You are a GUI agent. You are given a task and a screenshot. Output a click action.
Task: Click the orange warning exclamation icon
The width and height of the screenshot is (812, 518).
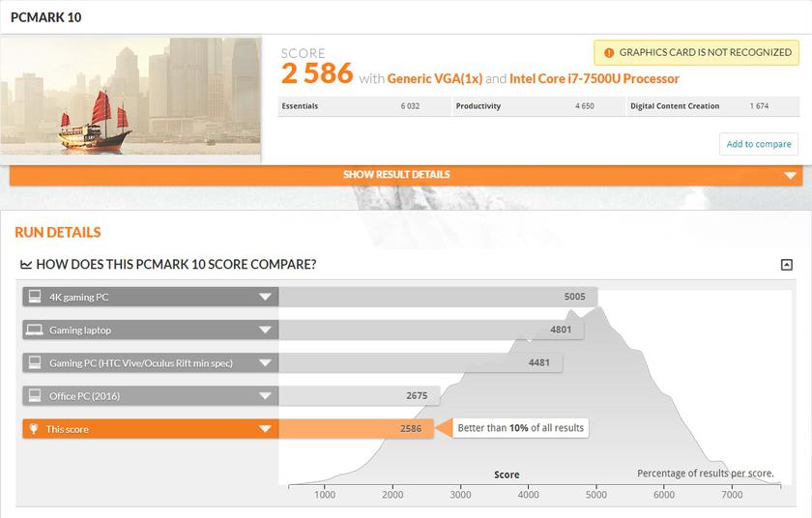[x=608, y=52]
